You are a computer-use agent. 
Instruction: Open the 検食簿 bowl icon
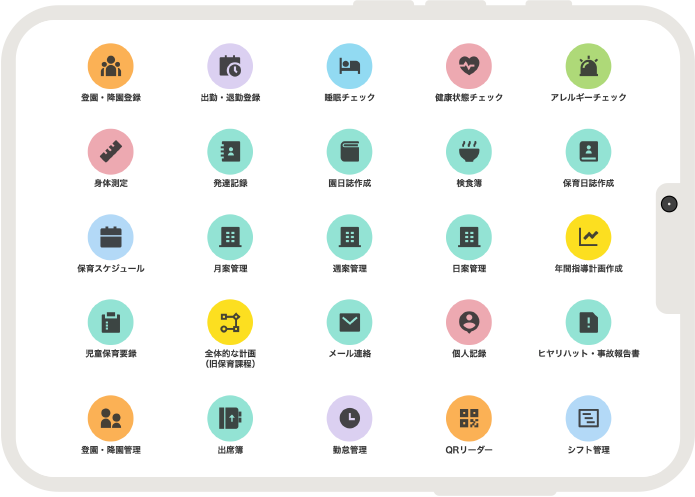[469, 152]
